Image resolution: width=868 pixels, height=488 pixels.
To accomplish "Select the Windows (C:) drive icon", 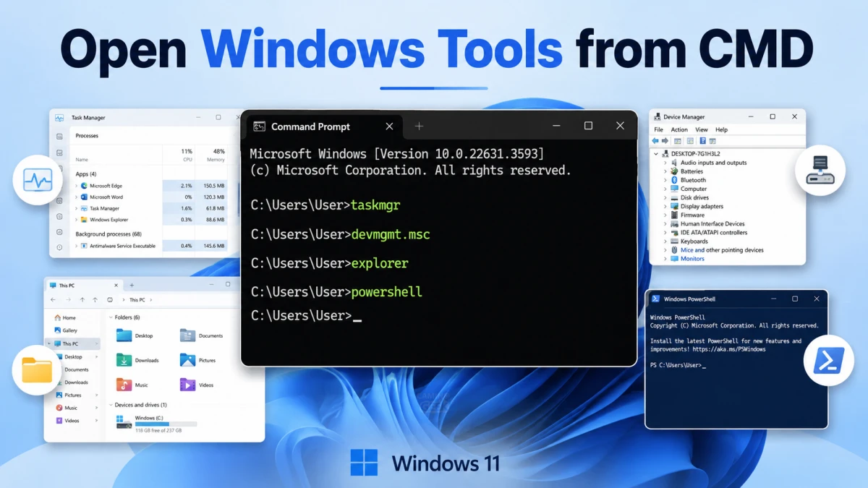I will tap(124, 422).
